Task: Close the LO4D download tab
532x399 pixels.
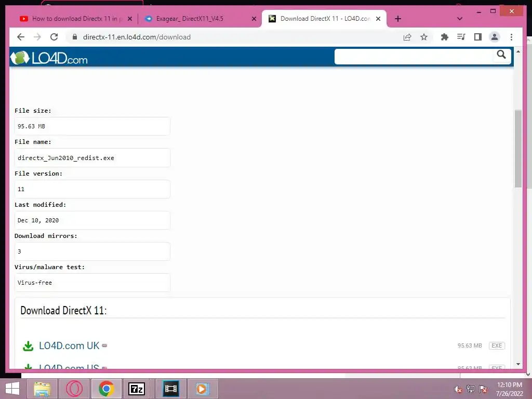Action: [x=378, y=19]
